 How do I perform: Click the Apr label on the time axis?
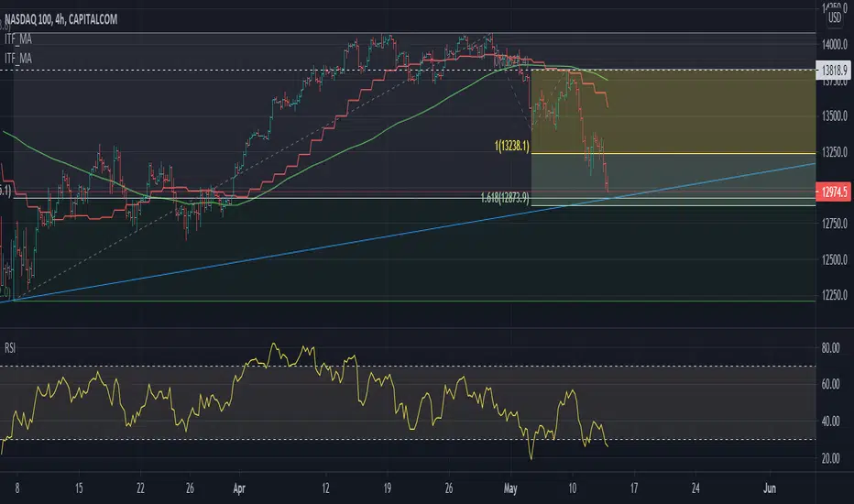click(239, 488)
